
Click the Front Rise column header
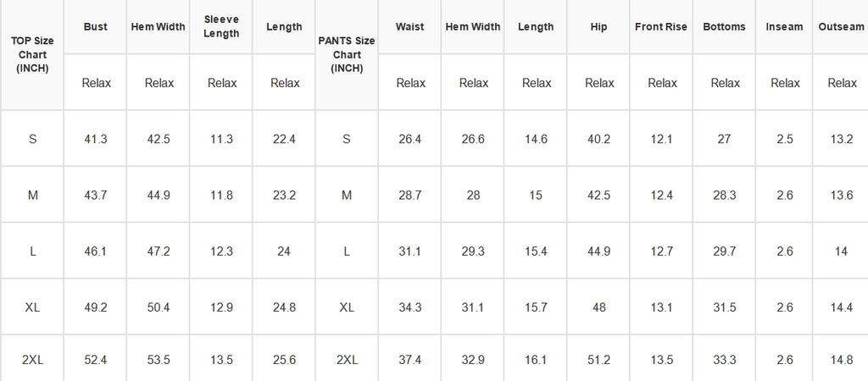pyautogui.click(x=661, y=26)
